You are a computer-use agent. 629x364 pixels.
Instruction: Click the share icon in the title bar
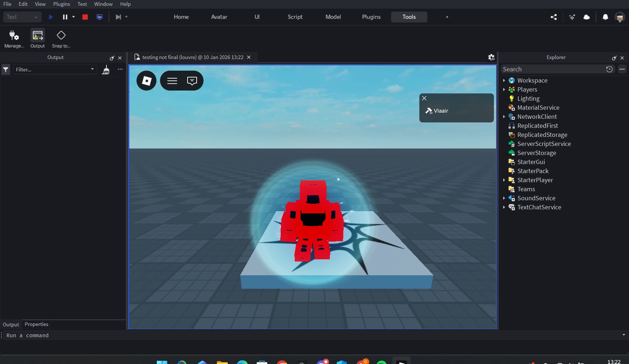click(554, 17)
